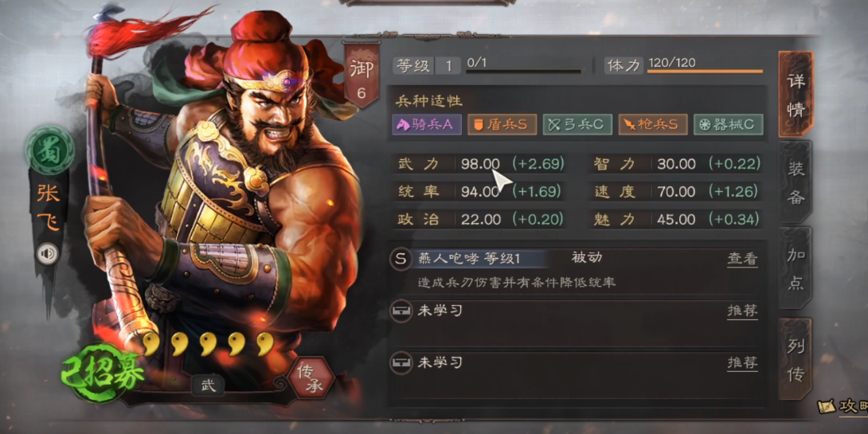Click 推荐 for the first unlearned slot
868x434 pixels.
[742, 311]
